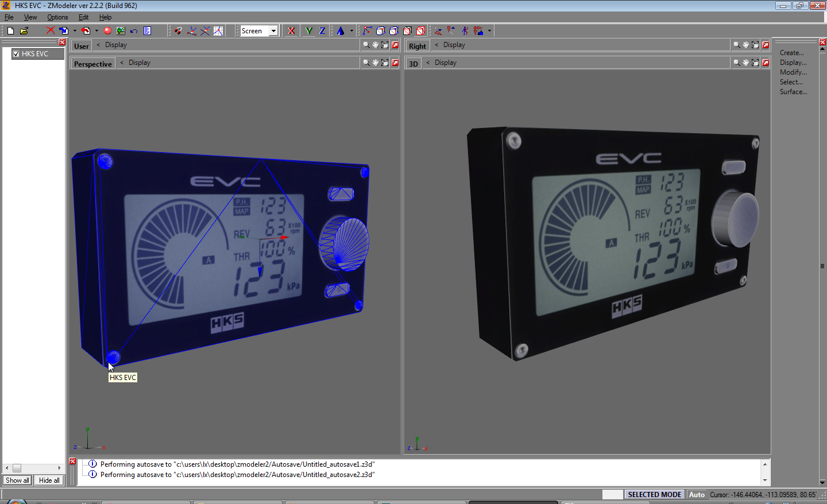The height and width of the screenshot is (504, 827).
Task: Click the fit-to-view icon in Perspective viewport
Action: coord(385,63)
